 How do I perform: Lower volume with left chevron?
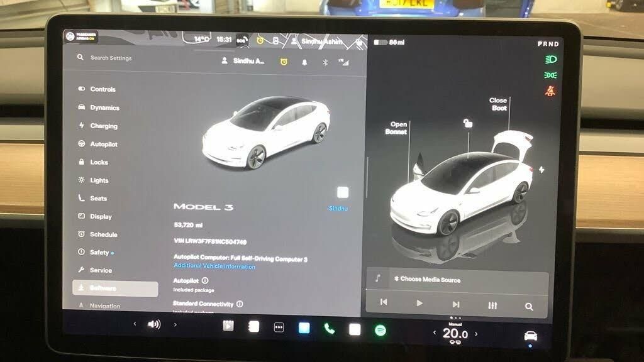point(135,324)
